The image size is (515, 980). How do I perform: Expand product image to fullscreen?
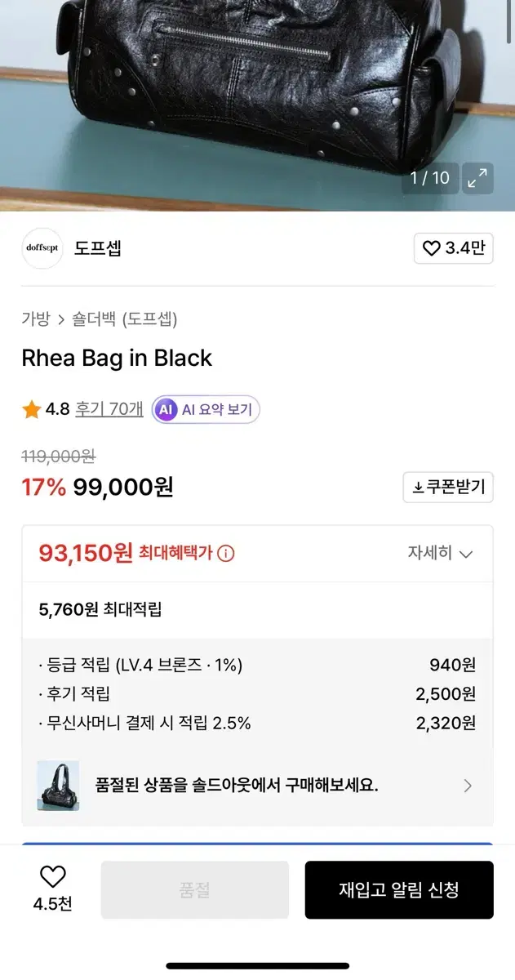(477, 177)
